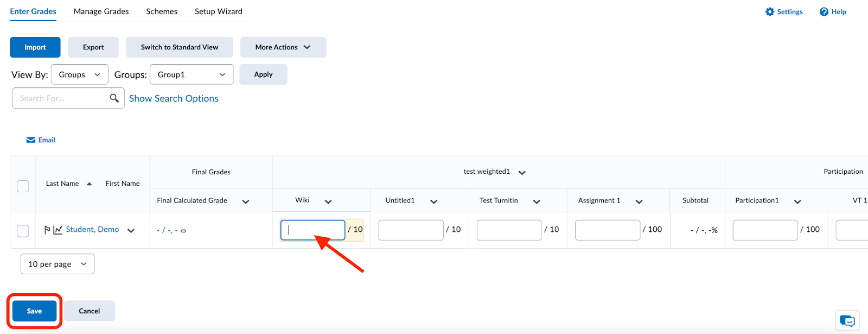This screenshot has height=334, width=868.
Task: Tick the checkbox for Student, Demo
Action: point(23,230)
